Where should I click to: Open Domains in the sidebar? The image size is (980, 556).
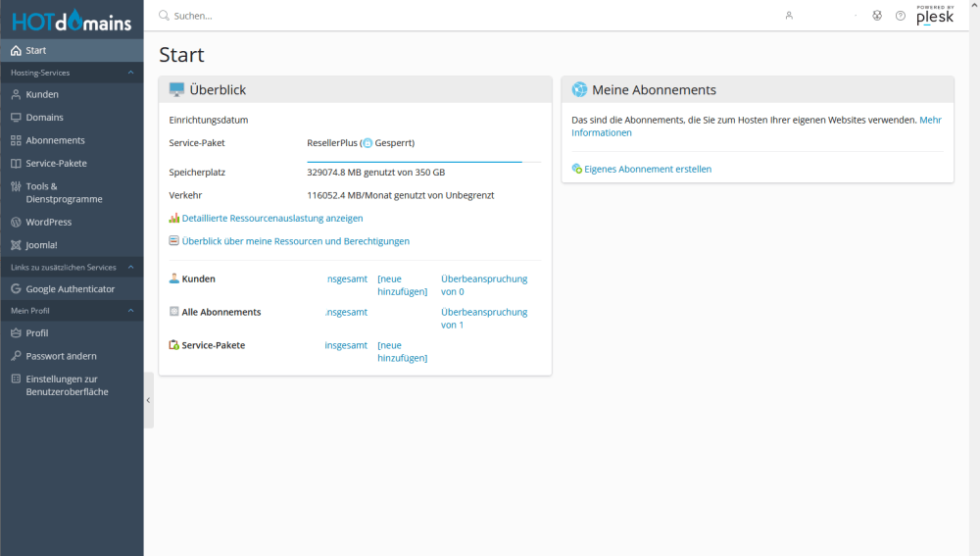pyautogui.click(x=44, y=118)
